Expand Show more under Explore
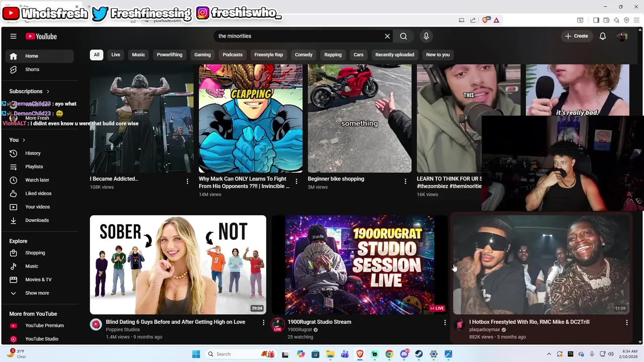 click(40, 293)
